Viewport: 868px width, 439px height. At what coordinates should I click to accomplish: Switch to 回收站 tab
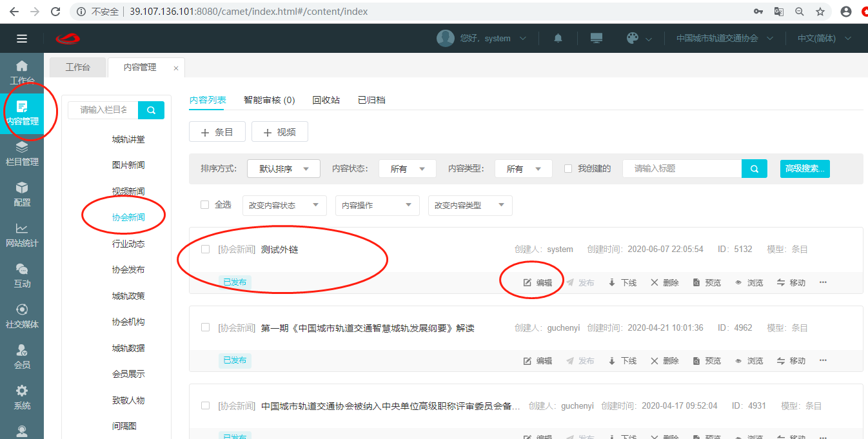(326, 100)
